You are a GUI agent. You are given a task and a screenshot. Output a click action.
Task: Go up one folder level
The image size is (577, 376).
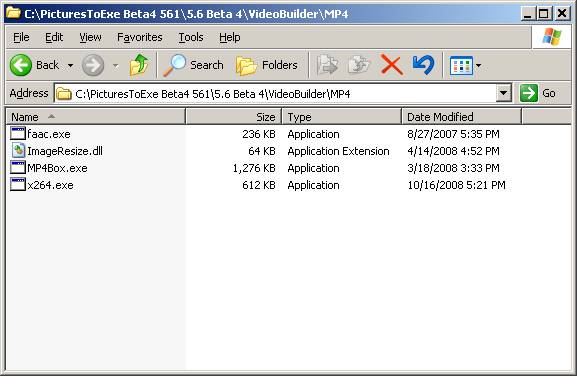click(x=139, y=65)
